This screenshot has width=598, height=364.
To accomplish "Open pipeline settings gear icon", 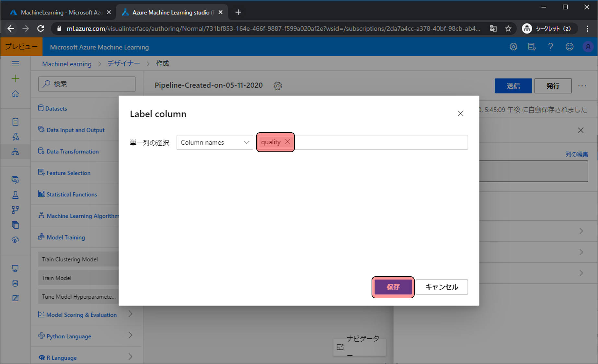I will [x=278, y=86].
